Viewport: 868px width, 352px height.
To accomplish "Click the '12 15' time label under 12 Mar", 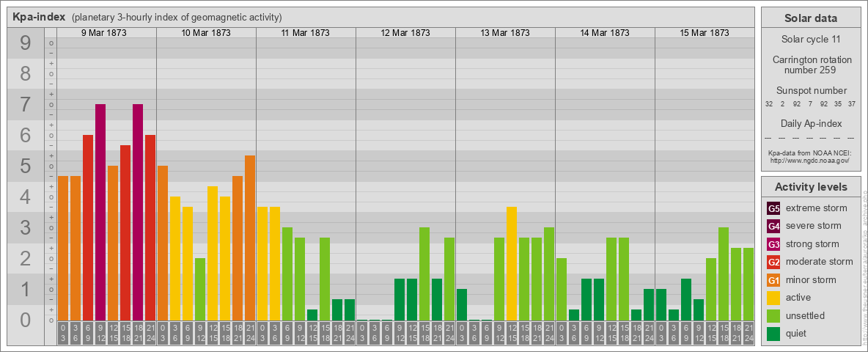I will click(412, 334).
